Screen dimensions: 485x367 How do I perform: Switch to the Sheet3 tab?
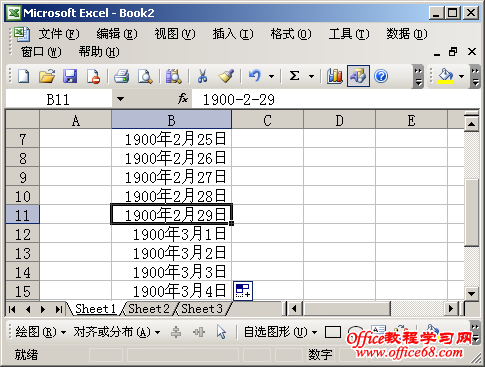202,309
